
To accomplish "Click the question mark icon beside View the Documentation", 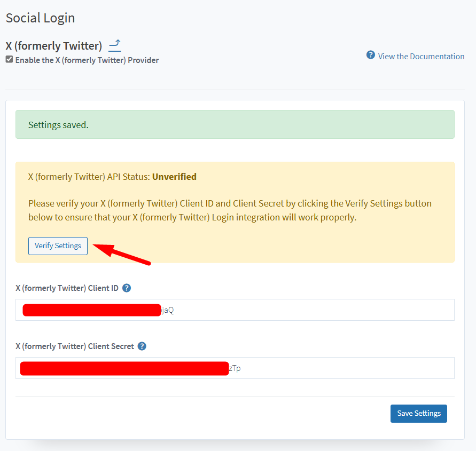I will [x=370, y=55].
